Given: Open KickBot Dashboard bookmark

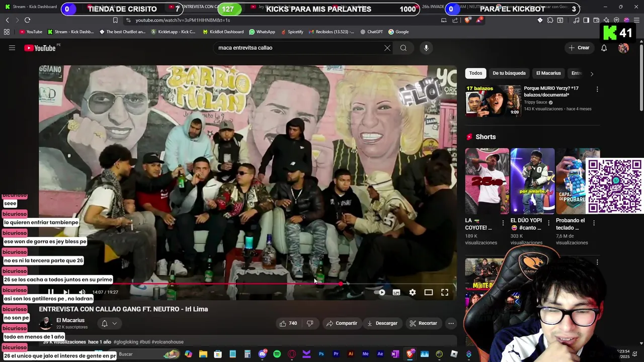Looking at the screenshot, I should pyautogui.click(x=223, y=32).
